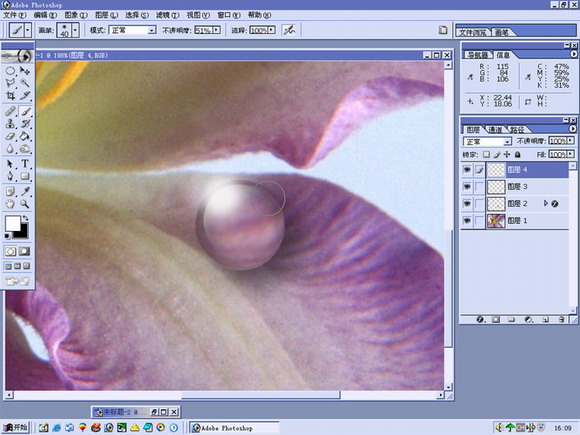Viewport: 580px width, 435px height.
Task: Select the Type tool in toolbox
Action: (25, 164)
